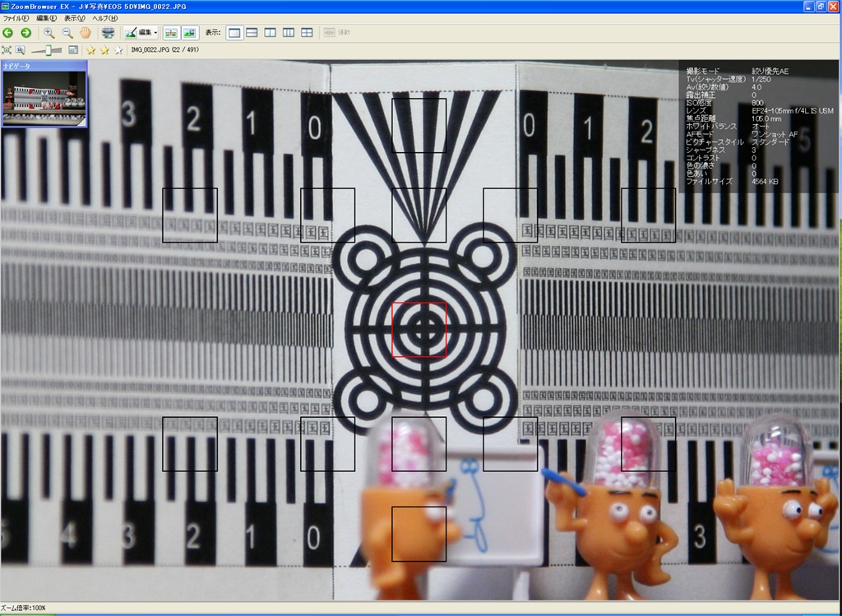Toggle the navigator panel display icon
Viewport: 842px width, 616px height.
73,50
